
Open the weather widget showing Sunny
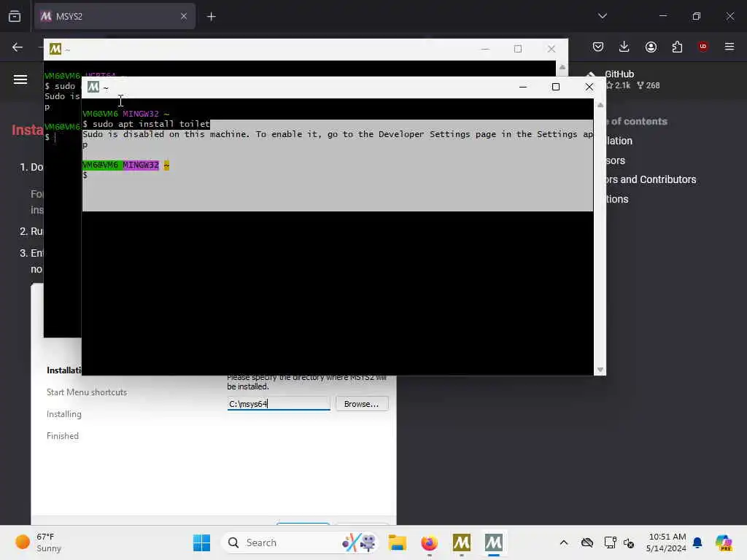[x=39, y=542]
